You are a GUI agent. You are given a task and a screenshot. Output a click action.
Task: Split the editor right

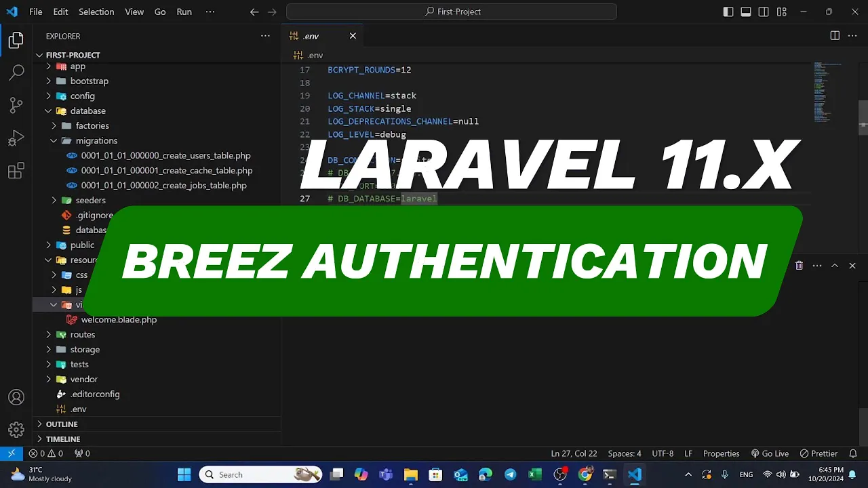[x=835, y=36]
